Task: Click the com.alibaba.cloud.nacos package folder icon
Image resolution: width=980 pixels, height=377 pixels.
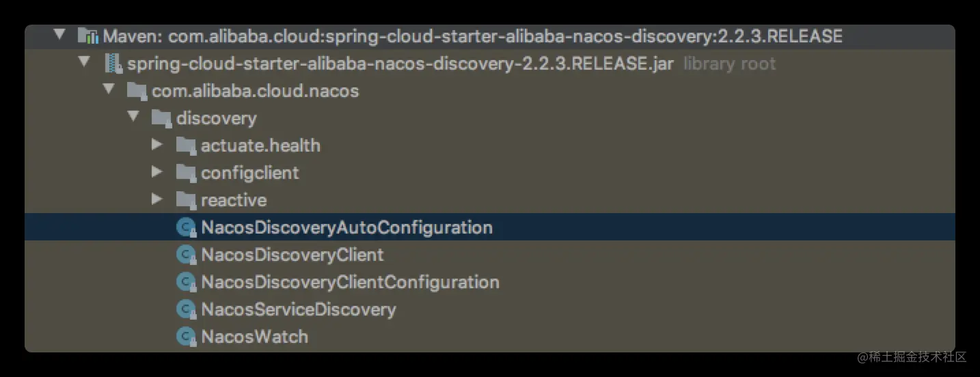Action: click(x=137, y=91)
